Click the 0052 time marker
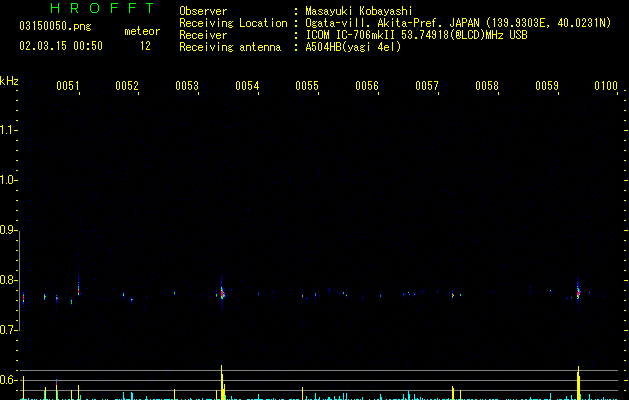Screen dimensions: 629x400 [x=127, y=86]
